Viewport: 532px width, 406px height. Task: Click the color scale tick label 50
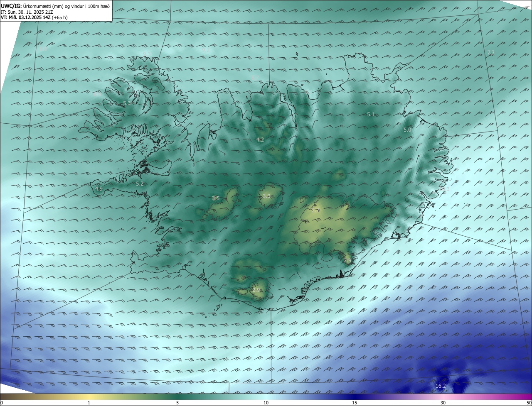tap(528, 403)
